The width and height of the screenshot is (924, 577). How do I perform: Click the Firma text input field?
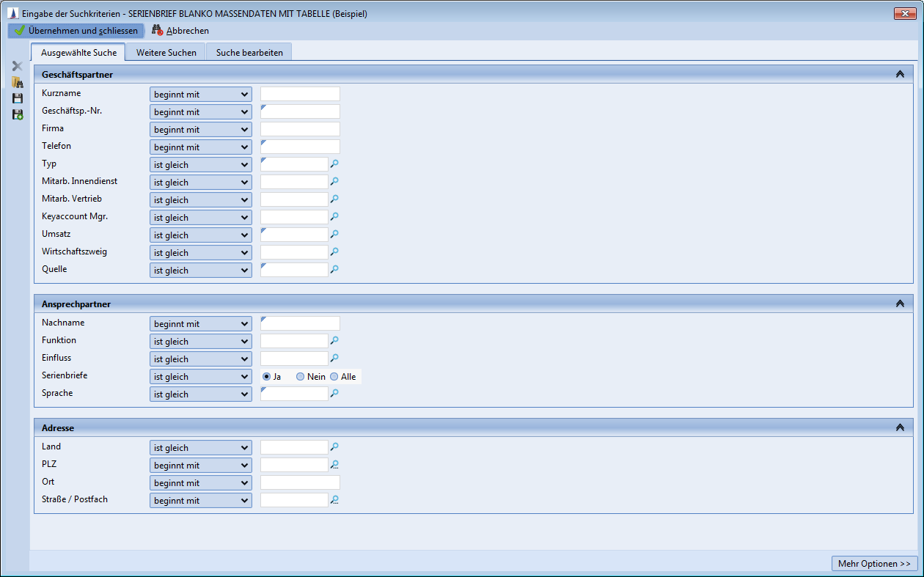(300, 129)
